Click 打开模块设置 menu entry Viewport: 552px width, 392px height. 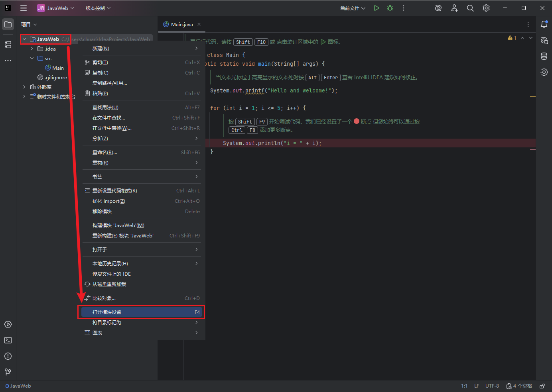click(142, 312)
